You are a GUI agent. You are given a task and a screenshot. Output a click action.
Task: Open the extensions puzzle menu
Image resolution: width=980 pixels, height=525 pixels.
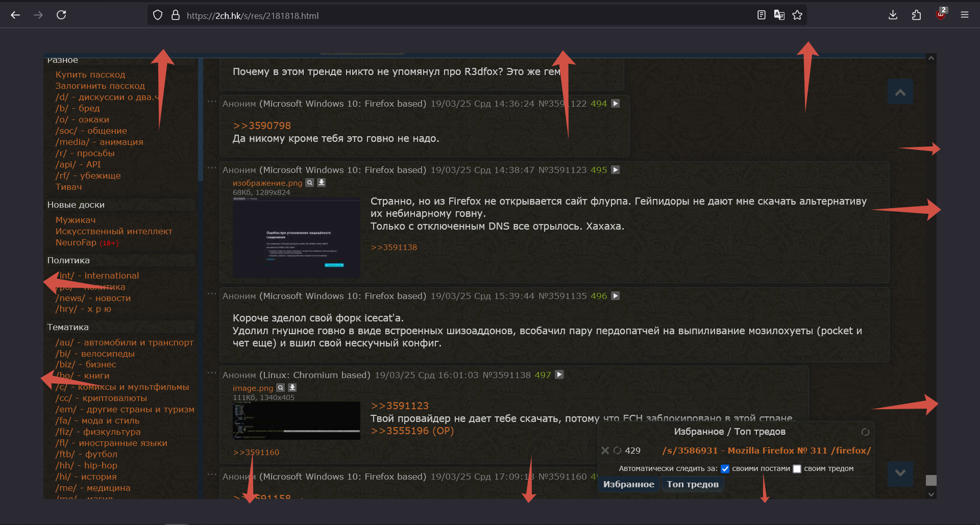click(x=916, y=15)
